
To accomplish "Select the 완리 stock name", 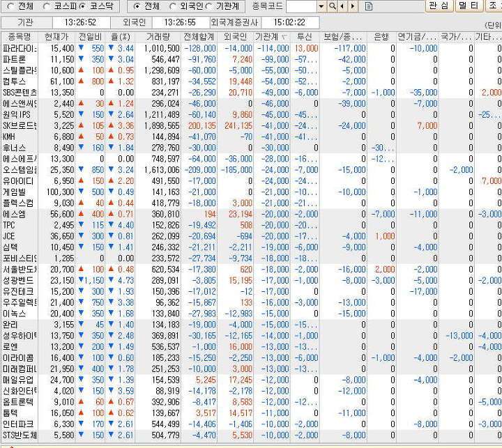I will 10,325.
